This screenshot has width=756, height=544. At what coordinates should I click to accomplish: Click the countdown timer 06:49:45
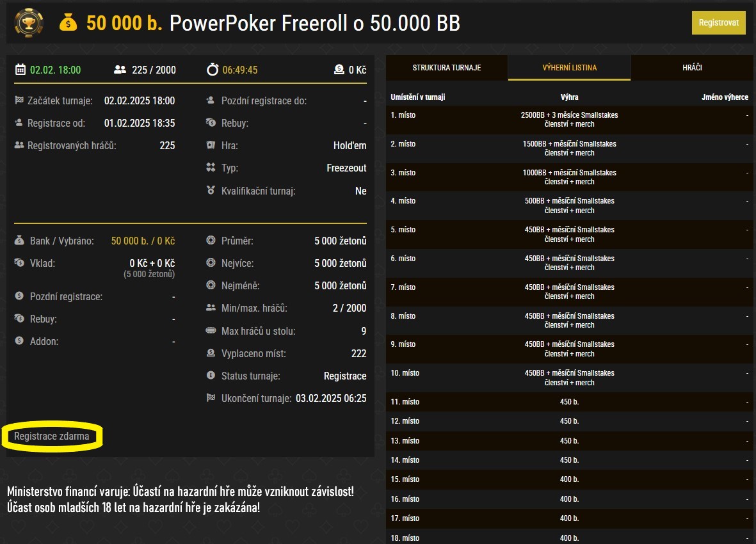(x=239, y=70)
